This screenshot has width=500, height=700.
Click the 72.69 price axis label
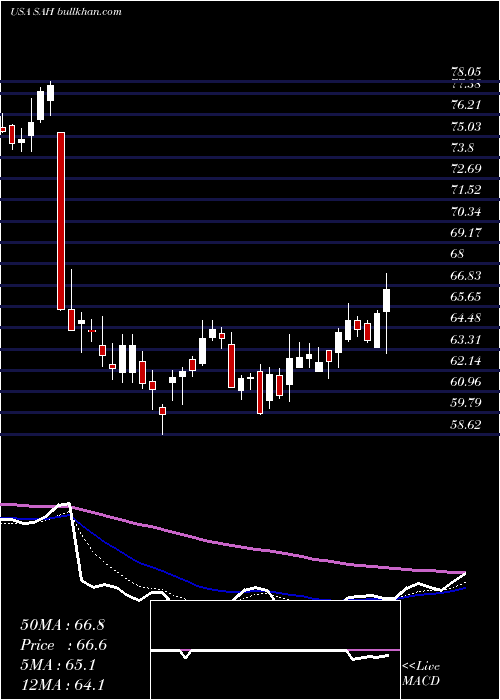[465, 169]
